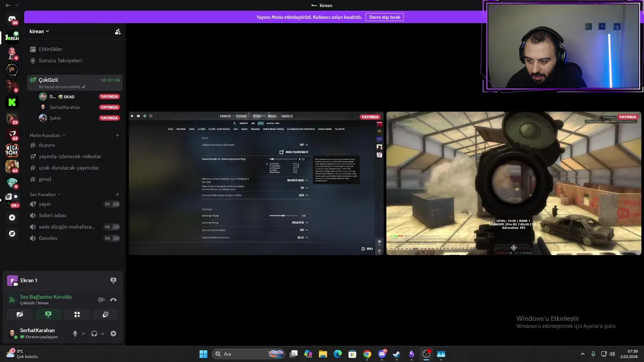Open volume control in system tray
This screenshot has height=362, width=644.
click(612, 354)
